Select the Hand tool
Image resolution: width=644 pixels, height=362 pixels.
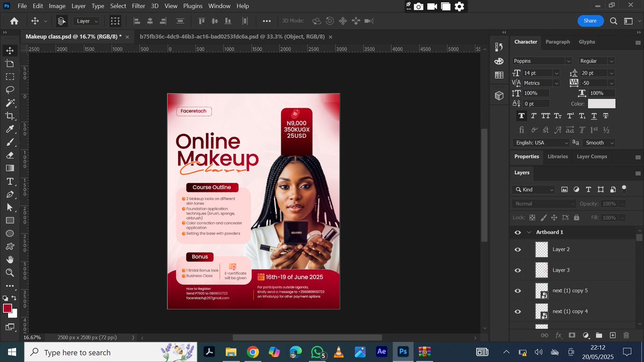point(10,260)
